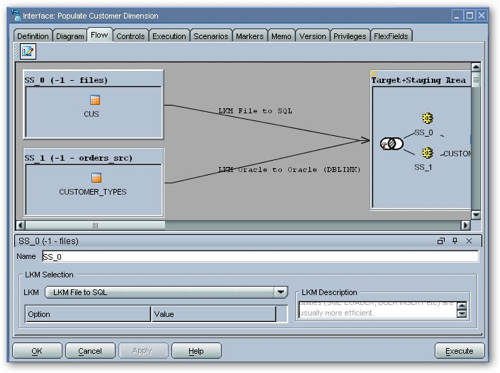Click the Option column header
The image size is (500, 373).
pyautogui.click(x=88, y=314)
